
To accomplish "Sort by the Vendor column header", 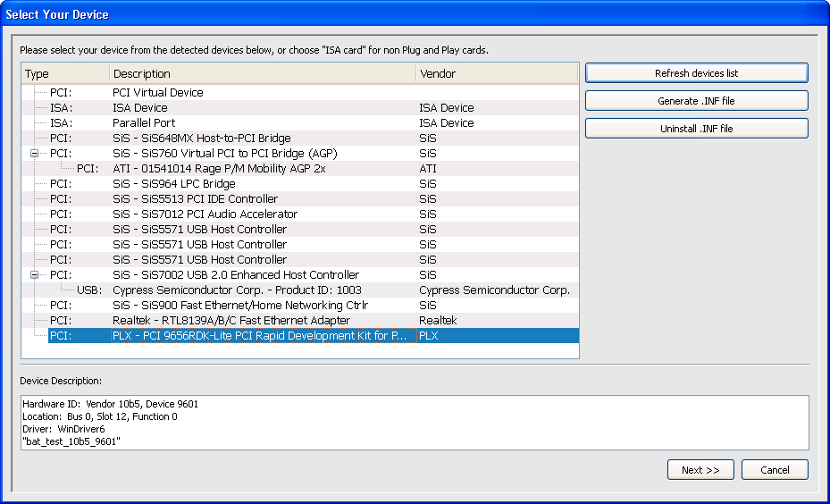I will click(x=497, y=73).
